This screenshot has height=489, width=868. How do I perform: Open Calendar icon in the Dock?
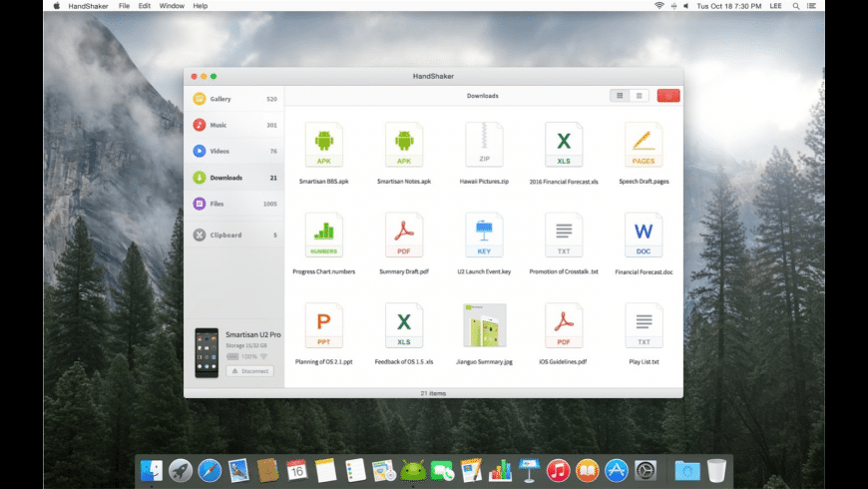coord(296,471)
